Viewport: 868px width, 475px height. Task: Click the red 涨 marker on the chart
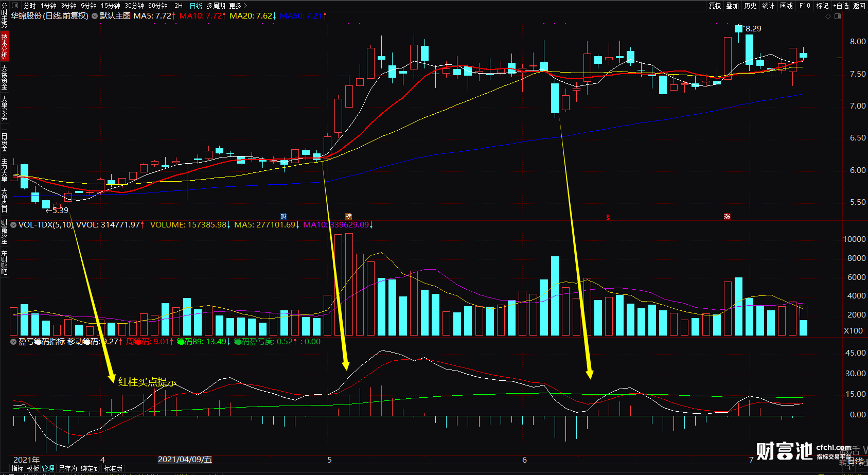(x=727, y=217)
